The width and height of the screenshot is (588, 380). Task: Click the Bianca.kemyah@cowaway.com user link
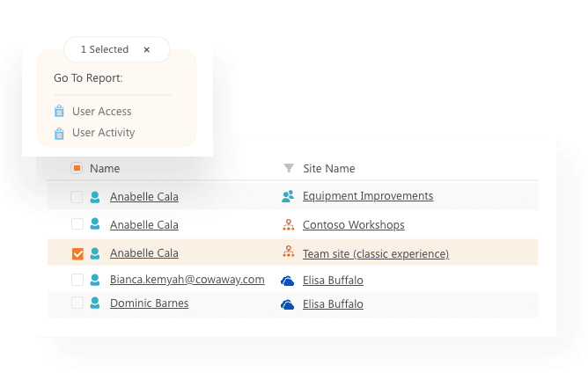[x=187, y=280]
